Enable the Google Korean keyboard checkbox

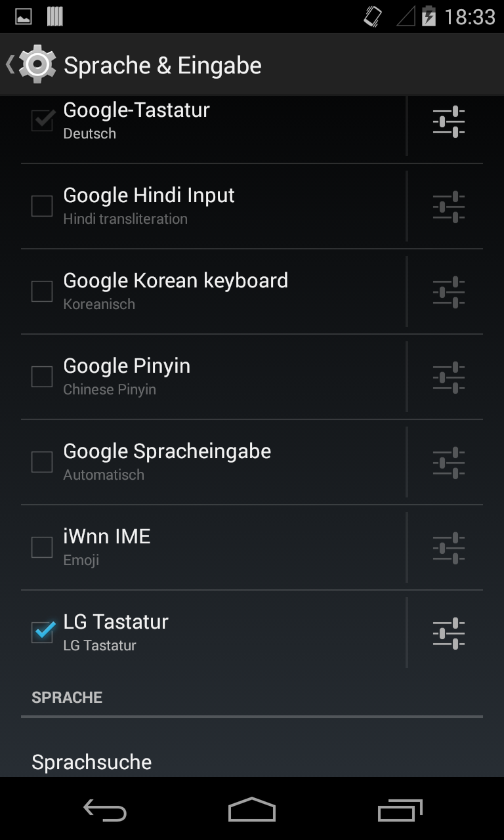point(42,291)
